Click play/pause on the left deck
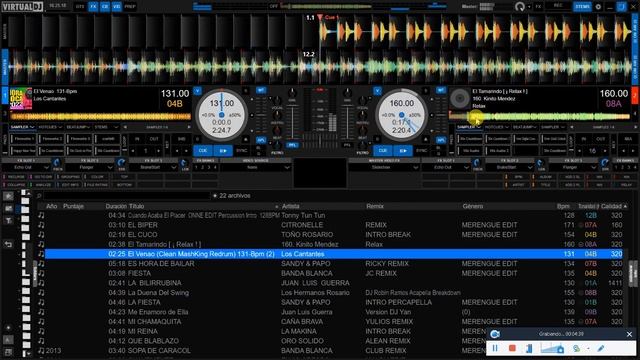 [x=223, y=151]
